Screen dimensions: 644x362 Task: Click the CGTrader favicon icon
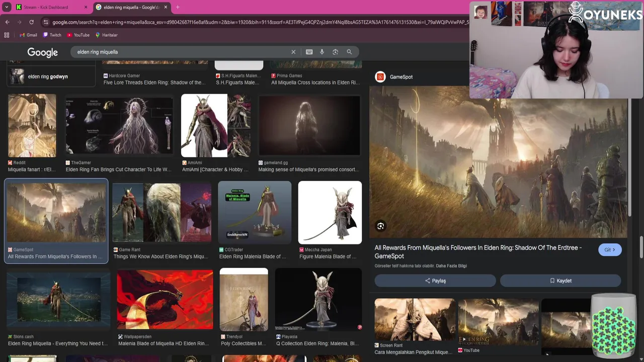point(221,250)
